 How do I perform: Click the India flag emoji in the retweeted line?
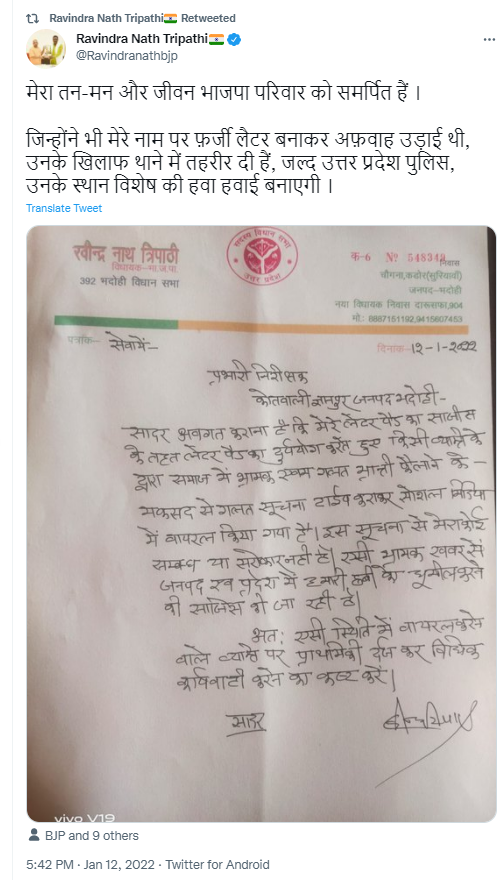pyautogui.click(x=170, y=18)
